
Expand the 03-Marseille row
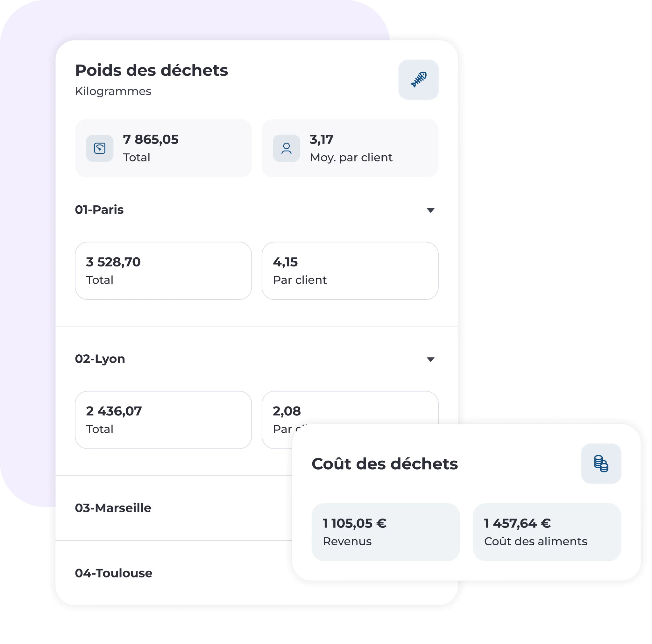[174, 508]
